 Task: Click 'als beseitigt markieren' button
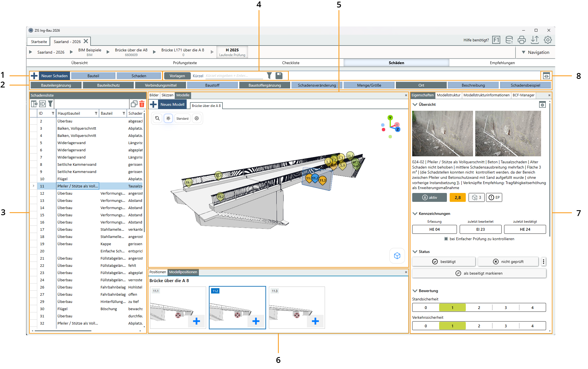[x=479, y=273]
